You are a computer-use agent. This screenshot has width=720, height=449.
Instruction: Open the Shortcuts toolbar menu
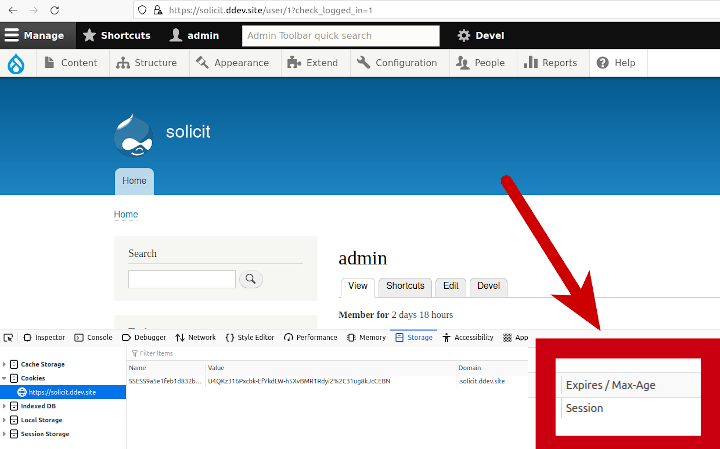117,35
